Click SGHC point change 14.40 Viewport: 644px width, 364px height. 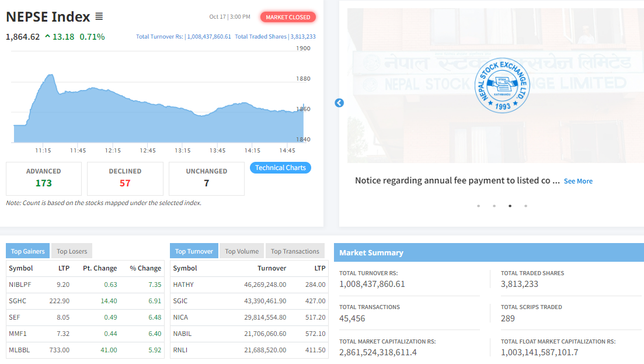(109, 301)
